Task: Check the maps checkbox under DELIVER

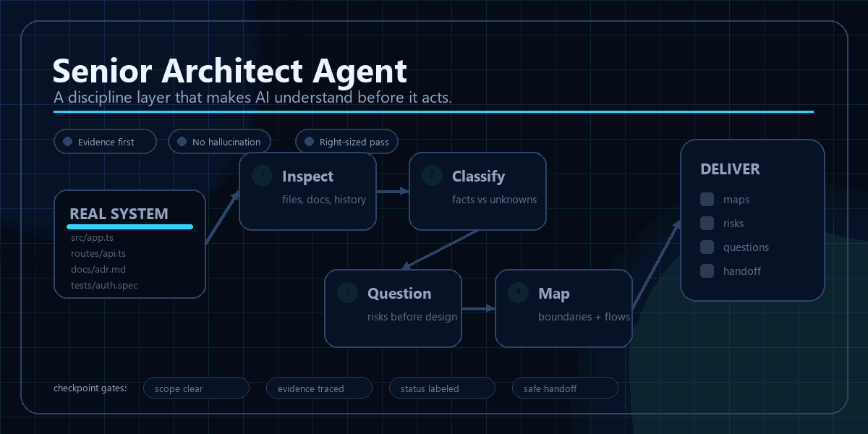Action: 707,200
